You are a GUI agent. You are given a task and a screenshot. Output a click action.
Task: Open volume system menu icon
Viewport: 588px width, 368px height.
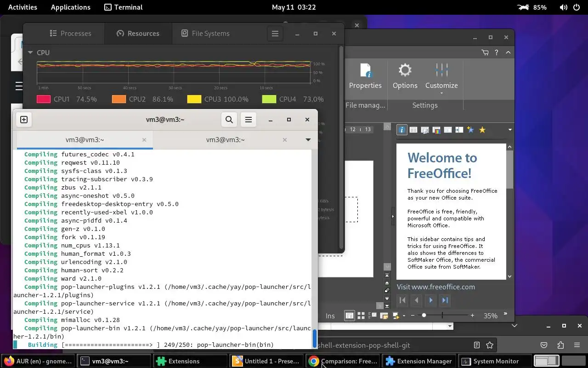click(564, 7)
